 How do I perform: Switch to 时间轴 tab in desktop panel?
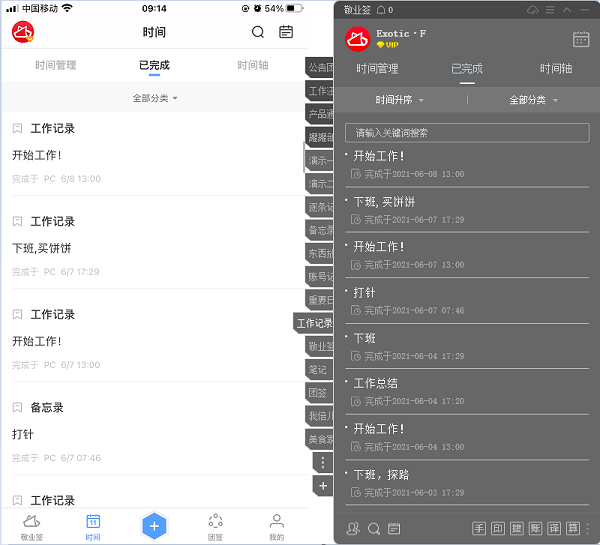(556, 69)
